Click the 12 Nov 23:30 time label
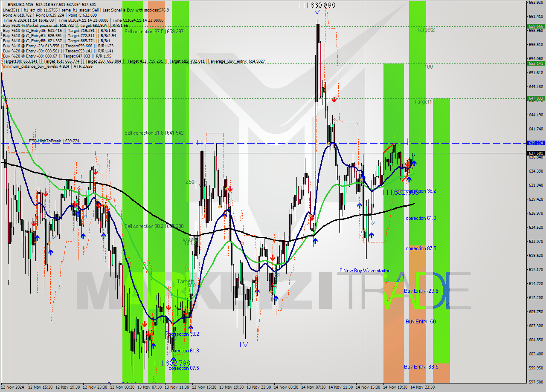This screenshot has width=546, height=392. point(95,387)
